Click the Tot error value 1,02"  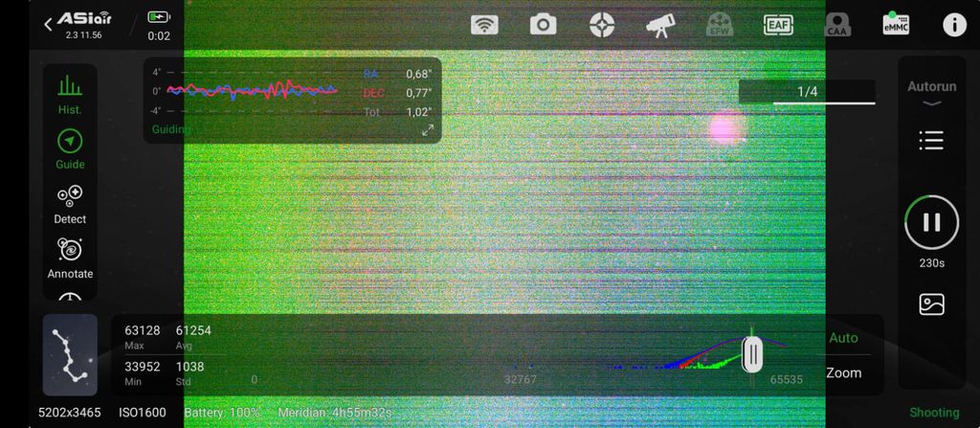point(419,113)
